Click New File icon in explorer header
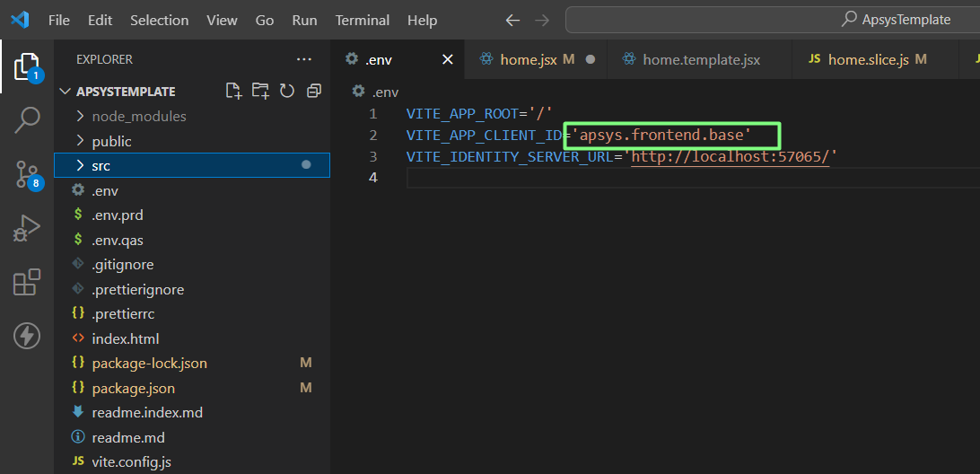Screen dimensions: 980x474 coord(233,91)
